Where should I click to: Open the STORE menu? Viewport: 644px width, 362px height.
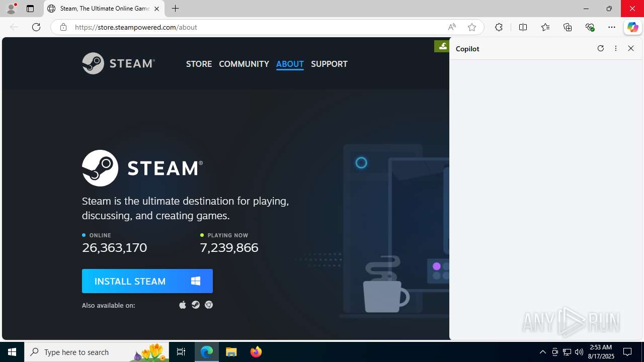click(x=199, y=64)
